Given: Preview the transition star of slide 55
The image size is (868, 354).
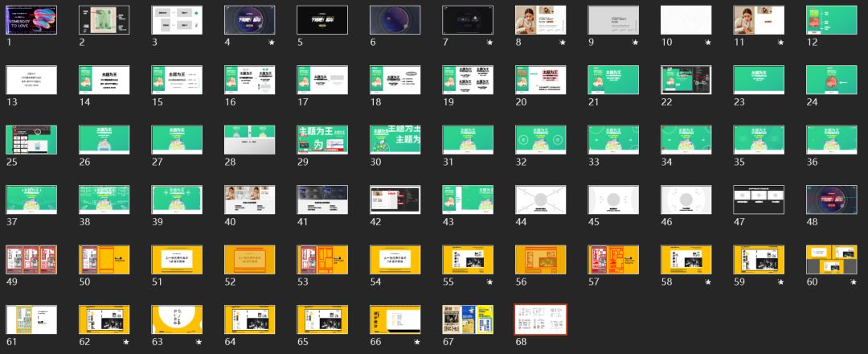Looking at the screenshot, I should (489, 282).
